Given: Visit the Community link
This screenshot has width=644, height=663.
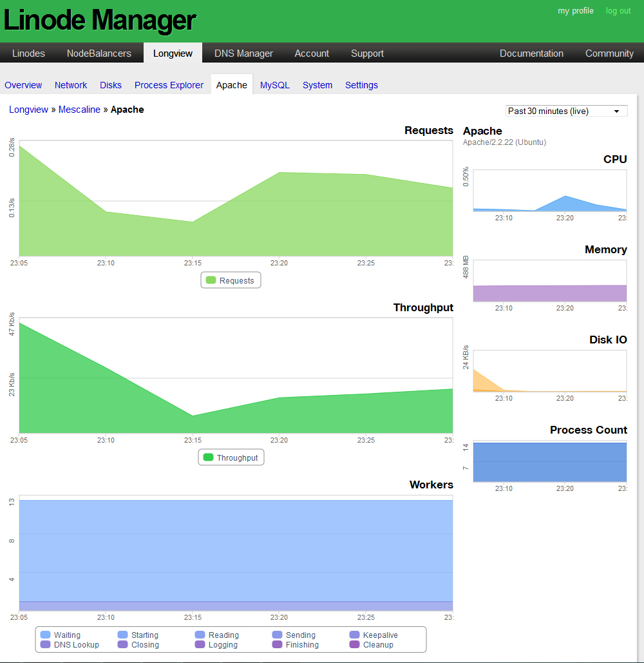Looking at the screenshot, I should point(609,53).
